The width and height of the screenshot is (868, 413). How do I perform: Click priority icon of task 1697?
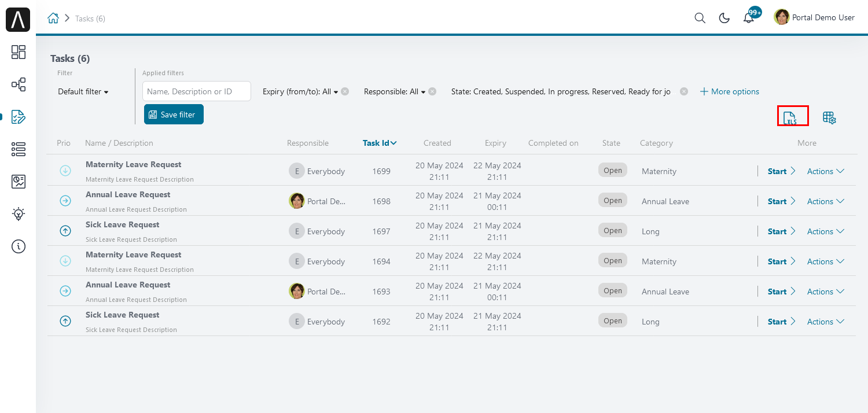65,231
